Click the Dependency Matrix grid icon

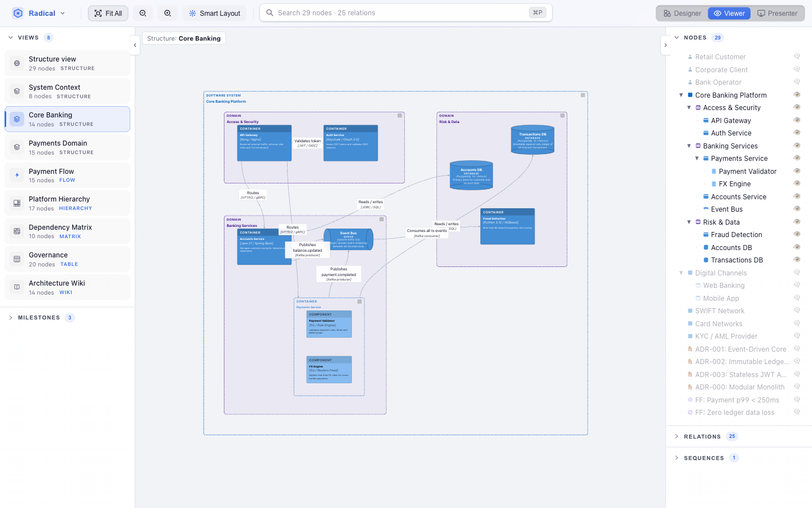[17, 231]
